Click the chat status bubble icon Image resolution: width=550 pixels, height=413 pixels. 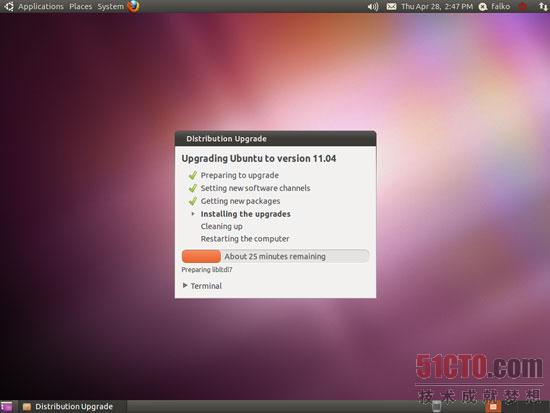(483, 7)
